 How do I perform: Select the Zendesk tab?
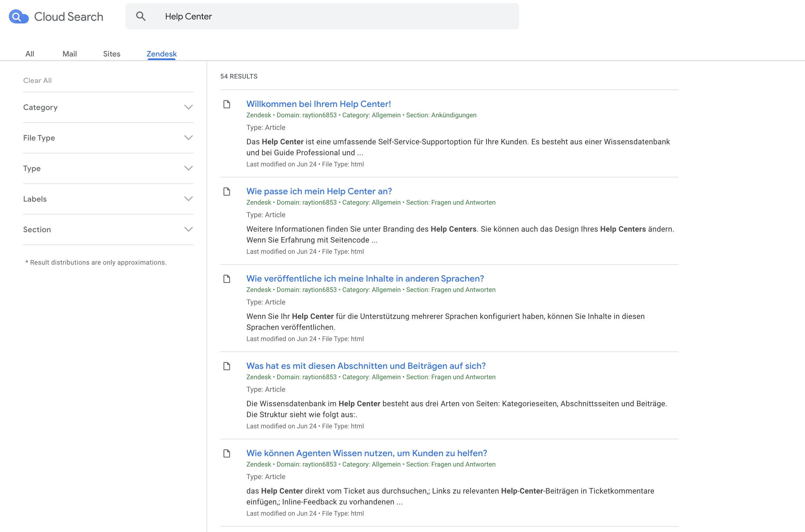click(161, 53)
